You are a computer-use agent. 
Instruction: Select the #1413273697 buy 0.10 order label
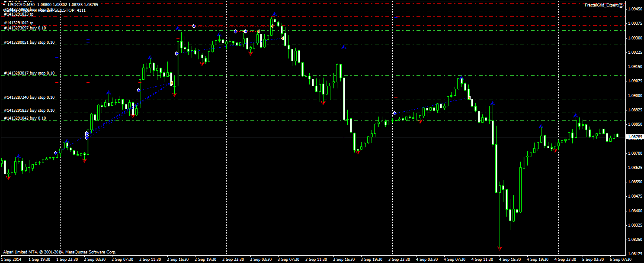click(25, 28)
